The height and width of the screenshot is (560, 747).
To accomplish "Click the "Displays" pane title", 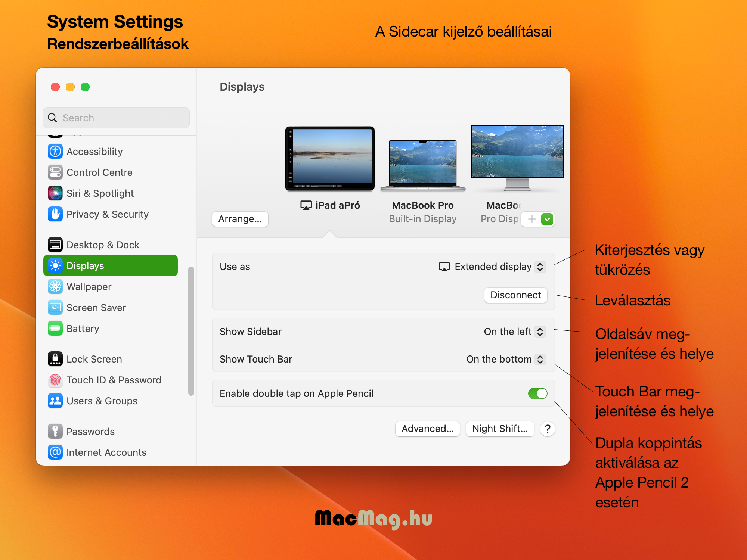I will 242,87.
